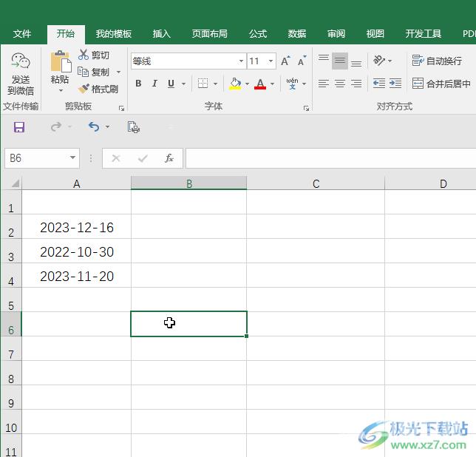Switch to 开发工具 tab
The width and height of the screenshot is (476, 457).
(424, 33)
